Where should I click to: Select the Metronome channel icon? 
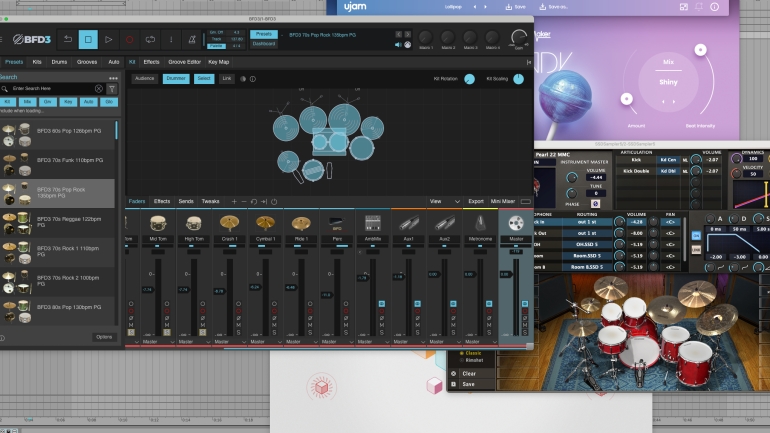[x=480, y=223]
